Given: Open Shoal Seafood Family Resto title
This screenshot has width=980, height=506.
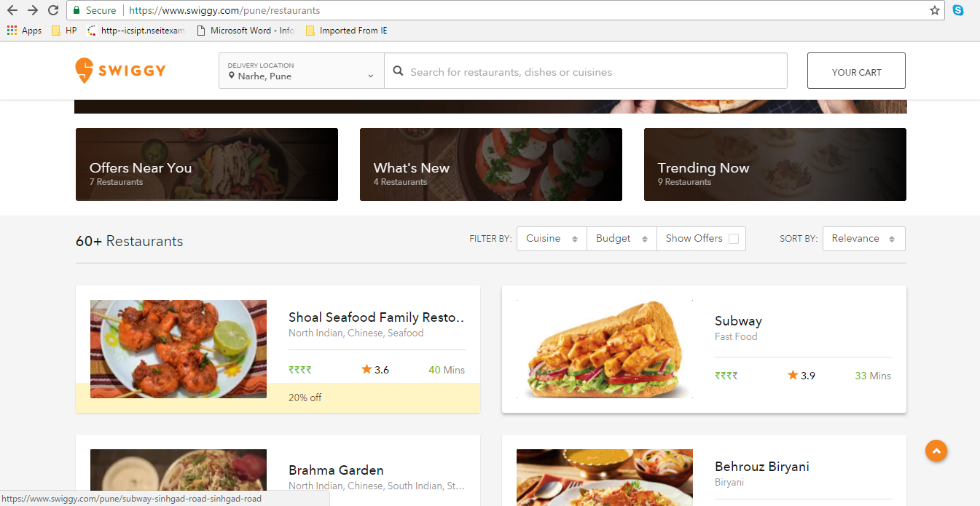Looking at the screenshot, I should click(377, 317).
